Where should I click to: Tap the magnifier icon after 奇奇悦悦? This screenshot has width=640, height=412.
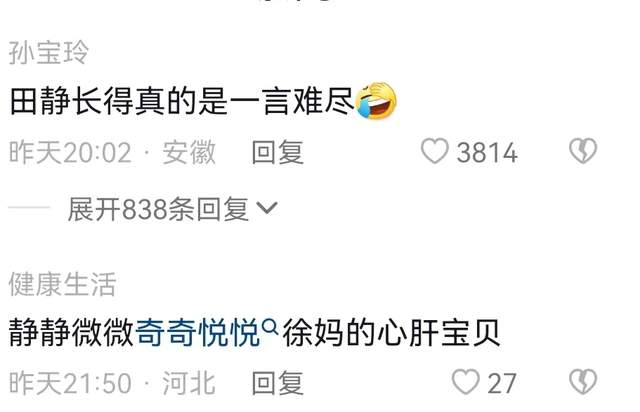pyautogui.click(x=270, y=327)
